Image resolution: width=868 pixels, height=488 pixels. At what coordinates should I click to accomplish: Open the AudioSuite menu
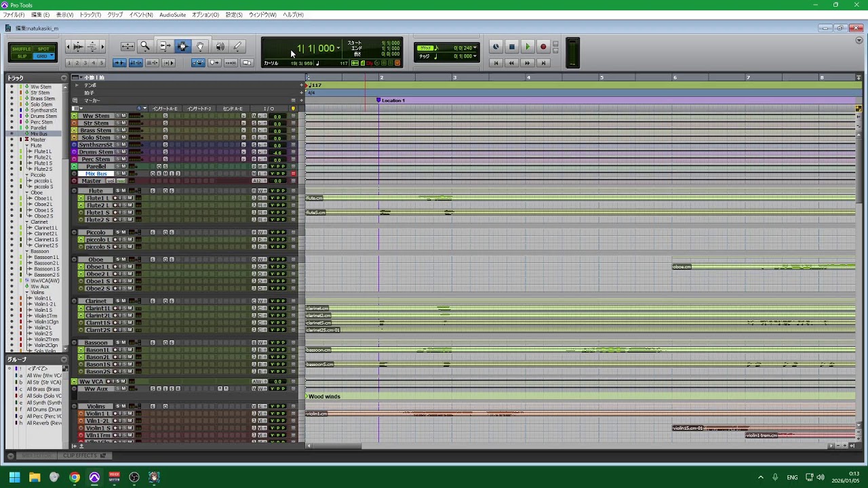coord(172,14)
